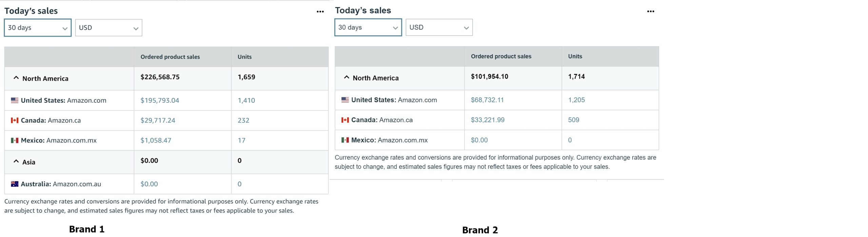The width and height of the screenshot is (868, 237).
Task: Open Brand 2 widget more options menu
Action: 650,11
